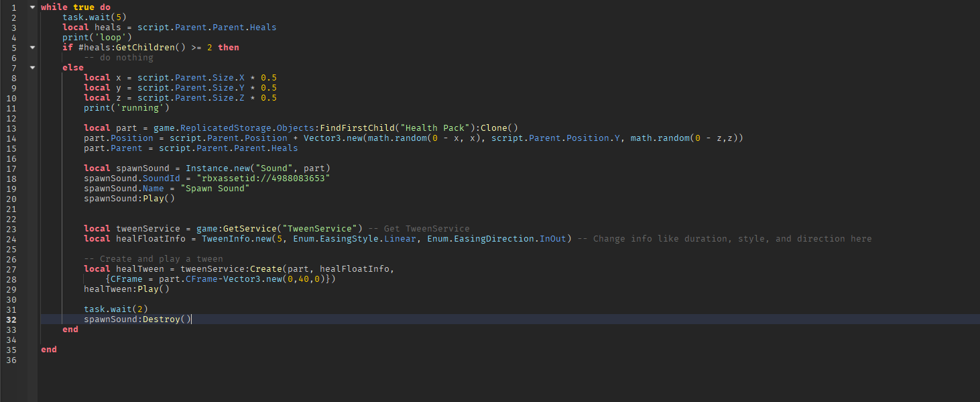Click the 'Create and play a tween' comment
Screen dimensions: 980x402
(x=154, y=259)
